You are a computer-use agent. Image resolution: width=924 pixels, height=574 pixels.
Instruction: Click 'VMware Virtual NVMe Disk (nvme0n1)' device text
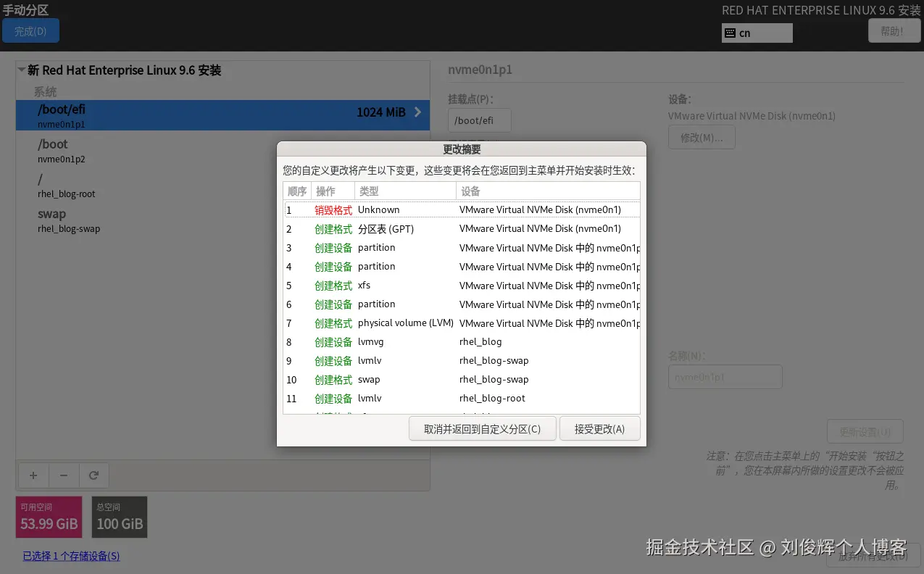[x=752, y=116]
